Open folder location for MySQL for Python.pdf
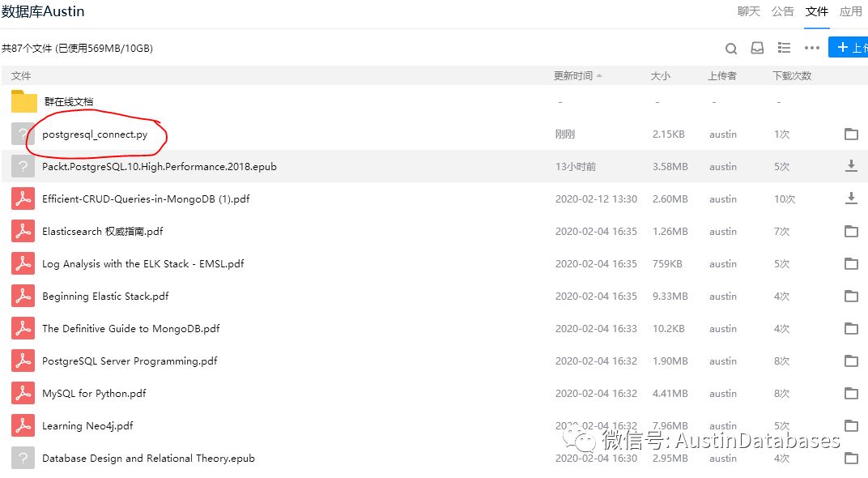Screen dimensions: 868x478 (851, 393)
